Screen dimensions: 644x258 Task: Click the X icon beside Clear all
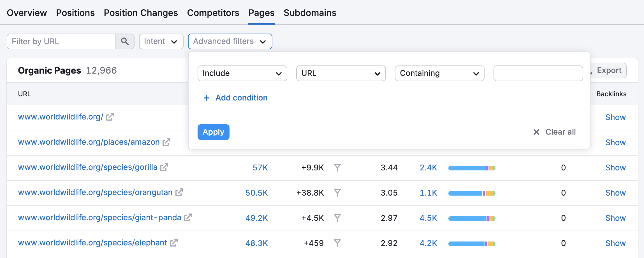coord(536,132)
